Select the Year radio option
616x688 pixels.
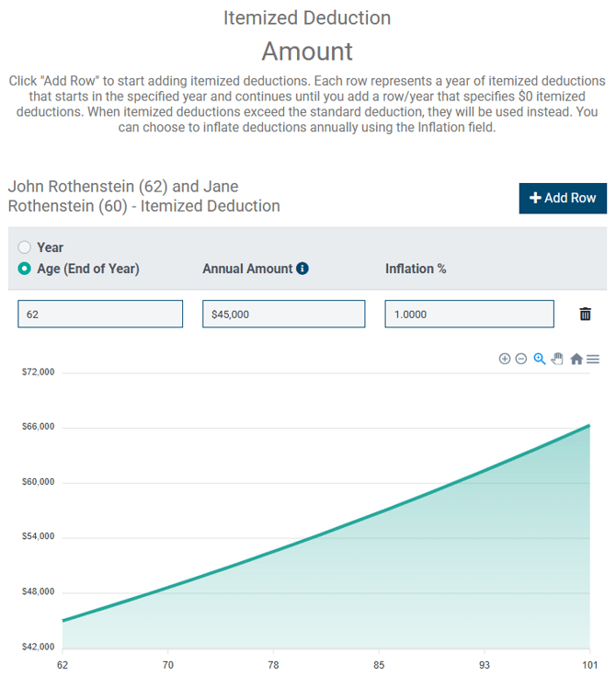tap(25, 247)
